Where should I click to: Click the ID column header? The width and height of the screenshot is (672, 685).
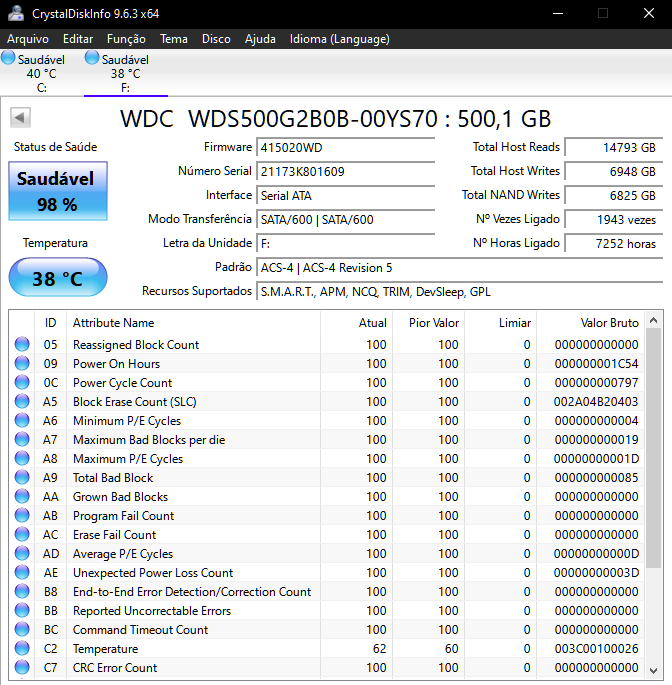pos(50,323)
